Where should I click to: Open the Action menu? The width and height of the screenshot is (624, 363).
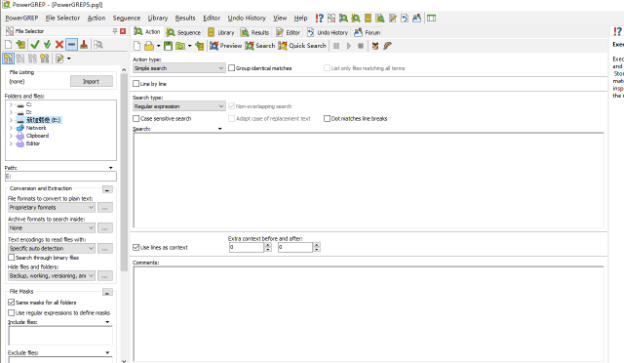[x=96, y=18]
